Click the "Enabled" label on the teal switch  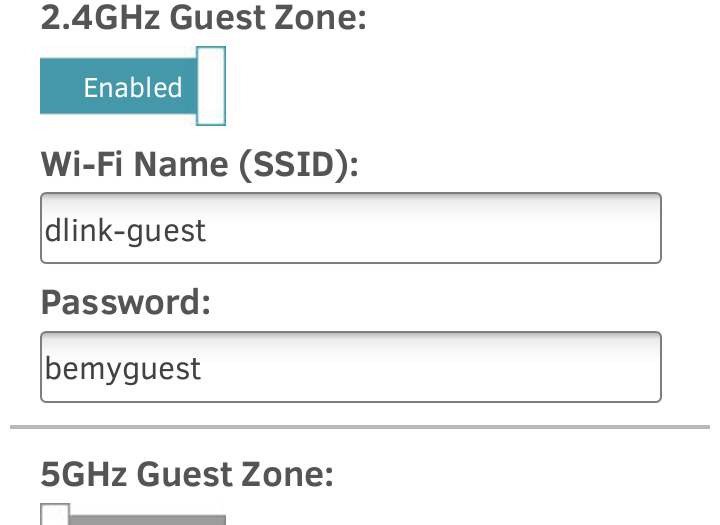point(133,88)
